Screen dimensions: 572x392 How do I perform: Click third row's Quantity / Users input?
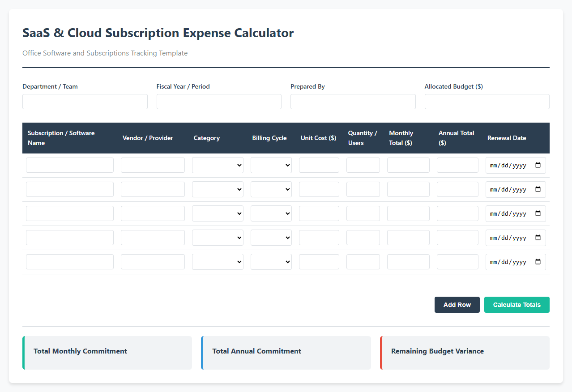click(363, 213)
